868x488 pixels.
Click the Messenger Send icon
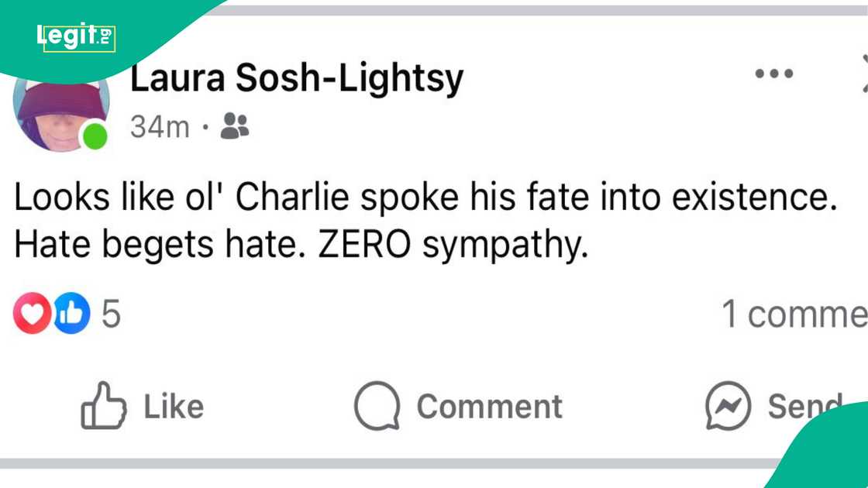pyautogui.click(x=728, y=406)
